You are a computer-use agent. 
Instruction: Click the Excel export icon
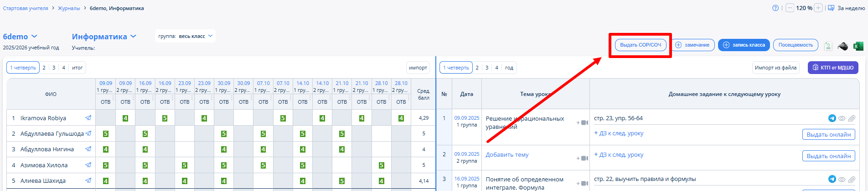pyautogui.click(x=858, y=46)
